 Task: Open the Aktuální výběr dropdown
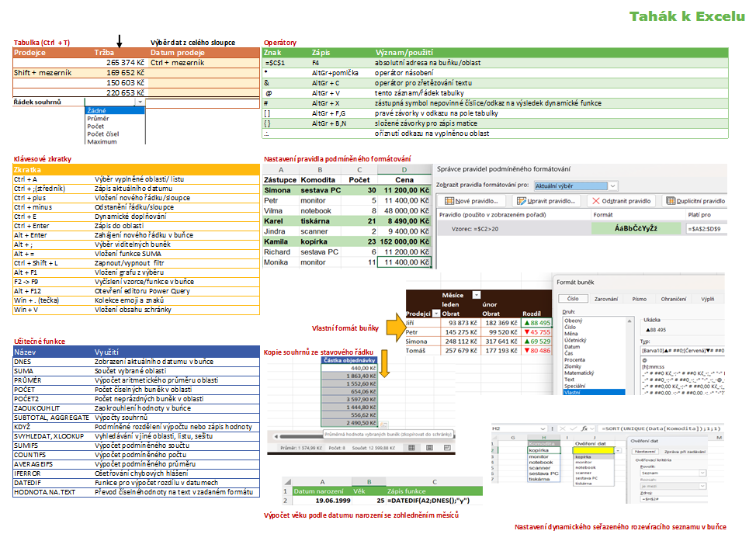pyautogui.click(x=613, y=186)
